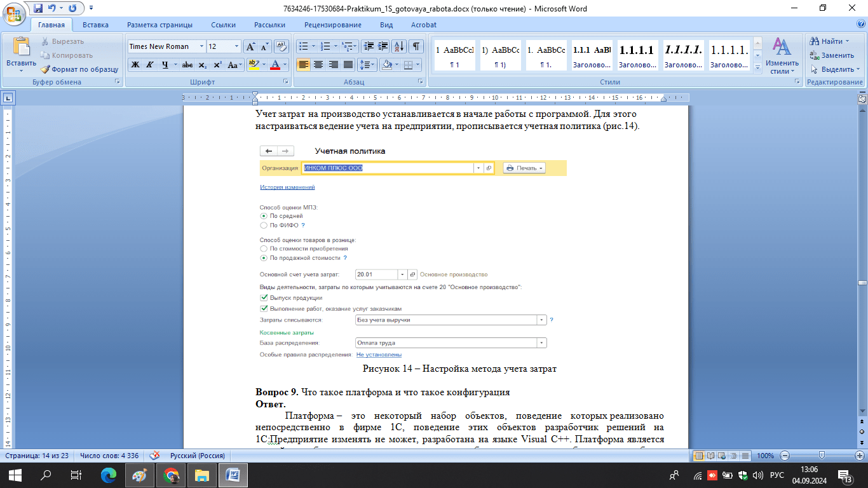Toggle show paragraph marks (¶)
The image size is (868, 488).
[x=416, y=46]
